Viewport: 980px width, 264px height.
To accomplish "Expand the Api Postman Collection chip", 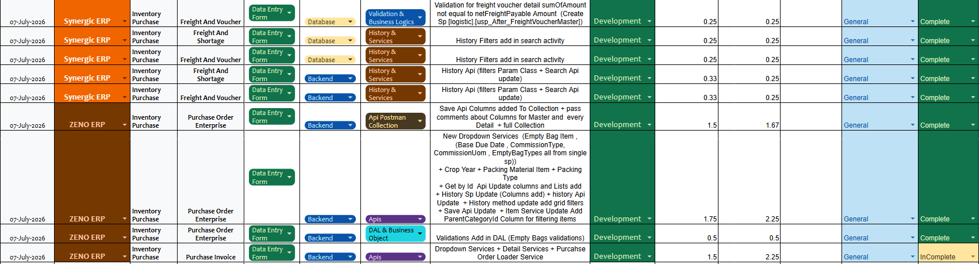I will [x=395, y=121].
